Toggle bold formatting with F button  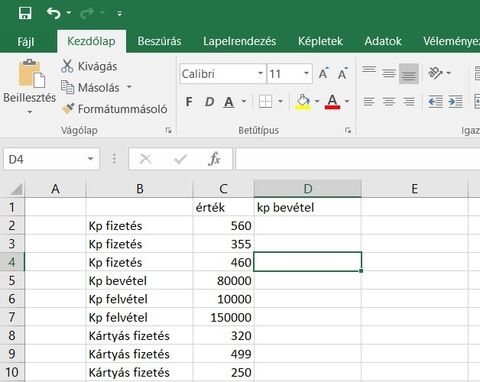(189, 102)
